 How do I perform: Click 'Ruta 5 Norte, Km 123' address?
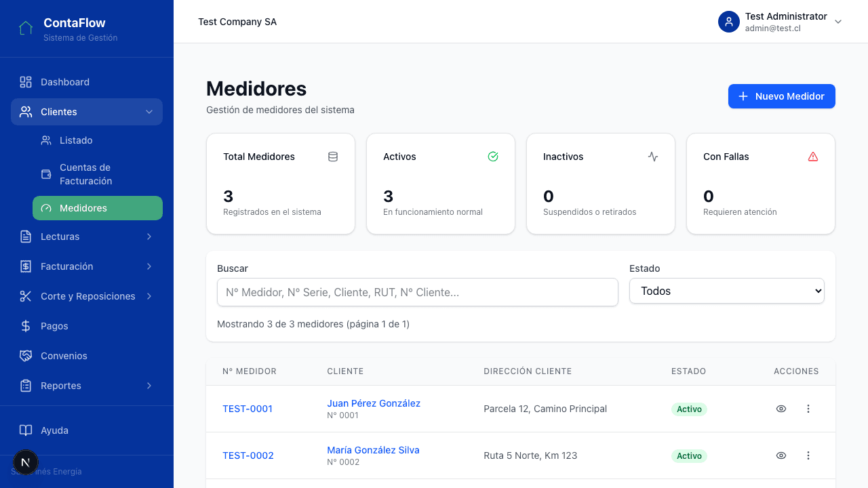(x=530, y=455)
